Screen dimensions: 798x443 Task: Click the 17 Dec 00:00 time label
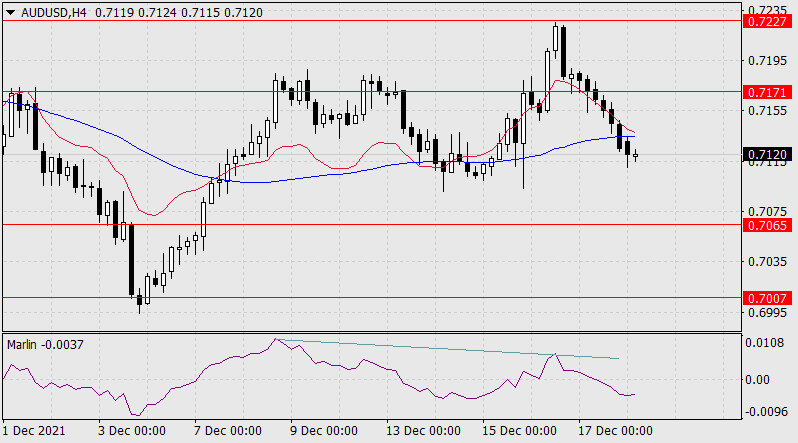tap(615, 431)
